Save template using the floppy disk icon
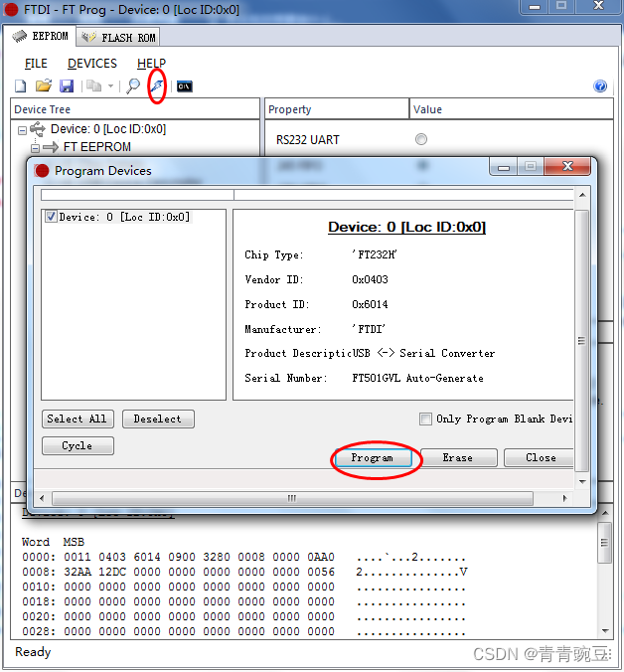 (67, 86)
